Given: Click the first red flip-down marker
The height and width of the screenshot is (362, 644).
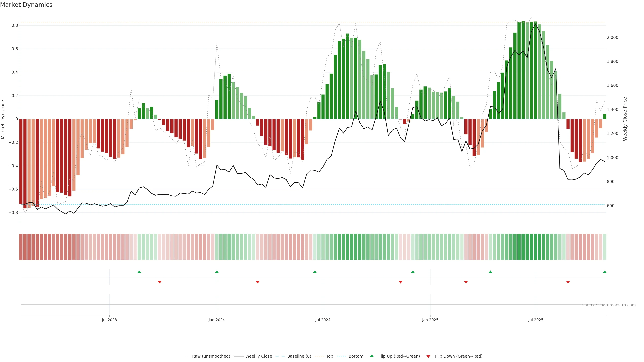Looking at the screenshot, I should [x=160, y=282].
